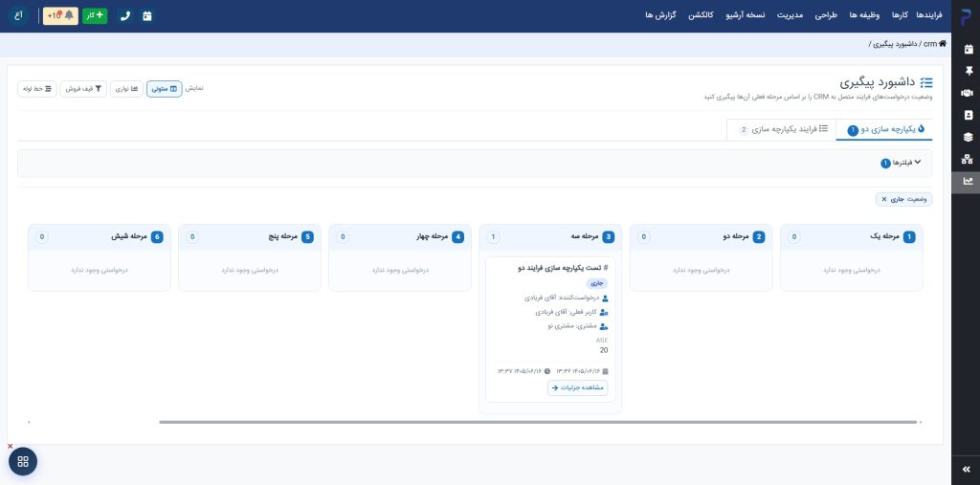The image size is (980, 485).
Task: Click the layers stack icon in sidebar
Action: 968,137
